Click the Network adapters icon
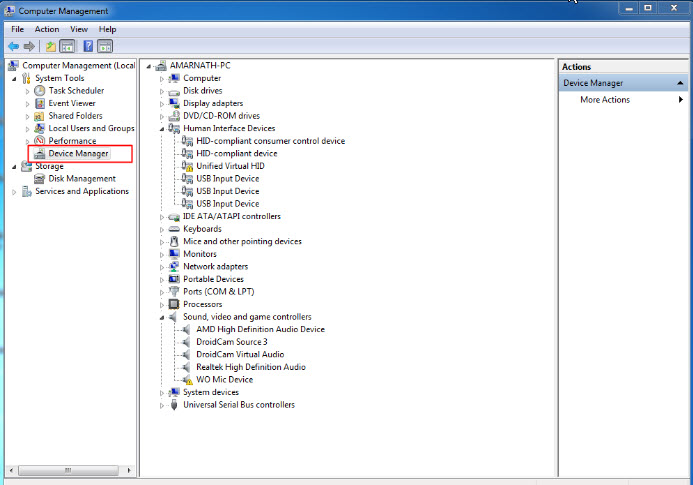Image resolution: width=693 pixels, height=485 pixels. [174, 267]
